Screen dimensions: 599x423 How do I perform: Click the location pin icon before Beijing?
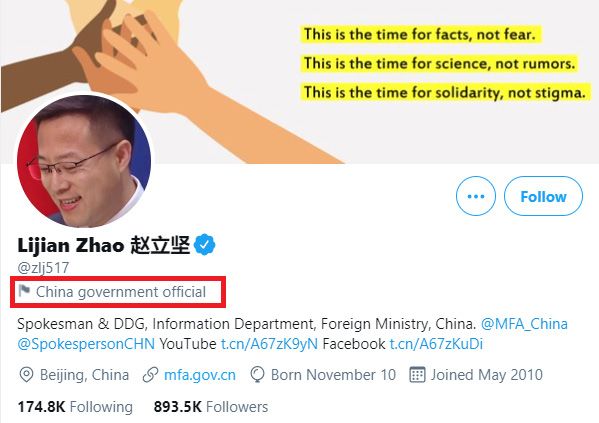pos(26,375)
